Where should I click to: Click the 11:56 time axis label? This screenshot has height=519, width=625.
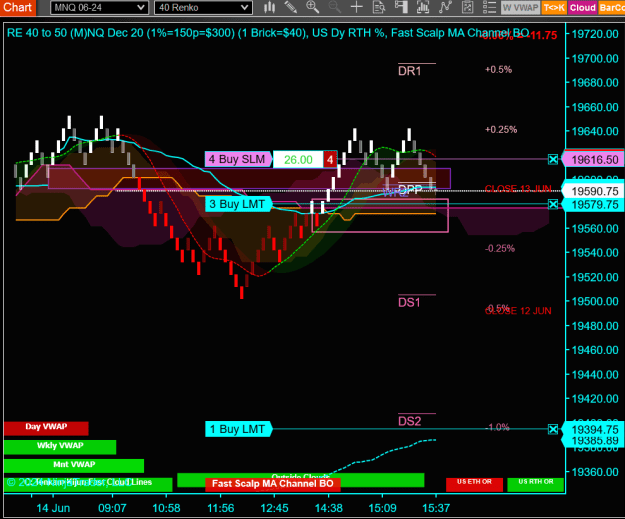pyautogui.click(x=221, y=509)
